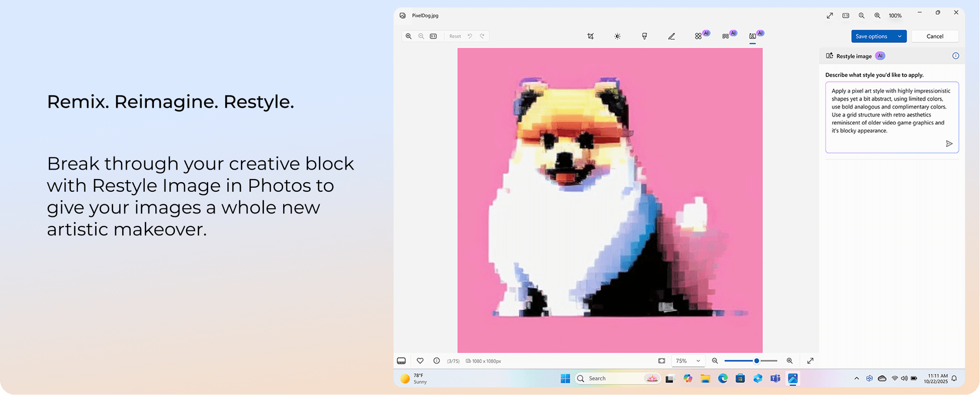Enter fullscreen from the title bar
The image size is (980, 395).
click(x=830, y=16)
